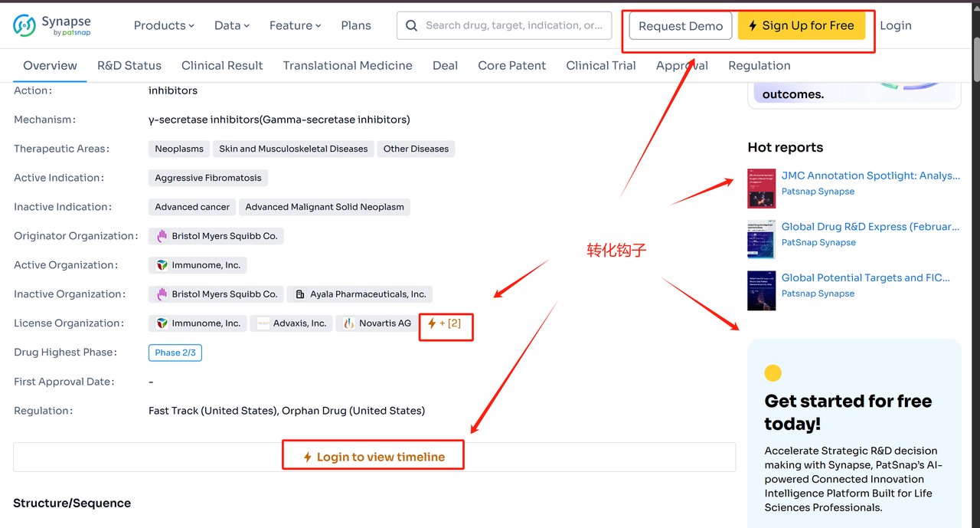Click the Bristol Myers Squibb originator logo icon
980x528 pixels.
[162, 236]
